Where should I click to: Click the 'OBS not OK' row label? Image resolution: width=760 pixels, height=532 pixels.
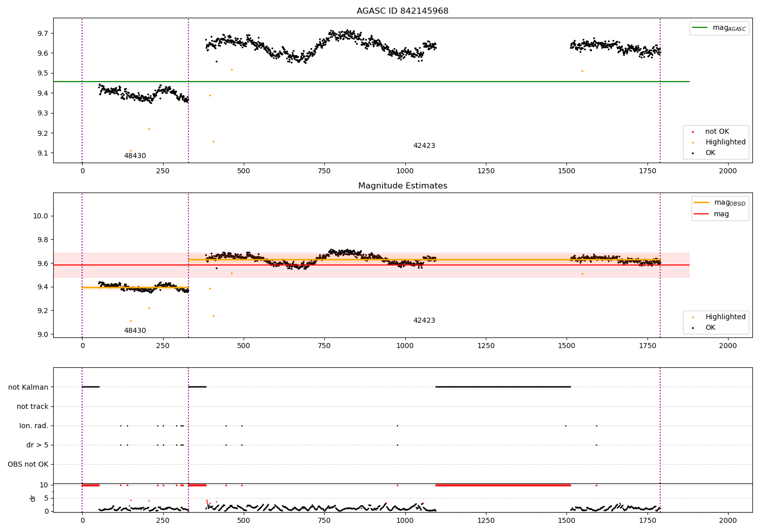(x=28, y=465)
